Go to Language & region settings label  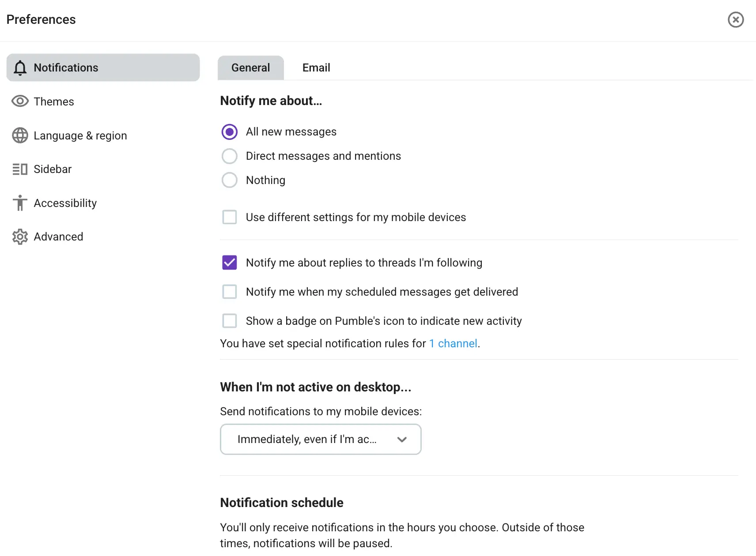tap(80, 135)
